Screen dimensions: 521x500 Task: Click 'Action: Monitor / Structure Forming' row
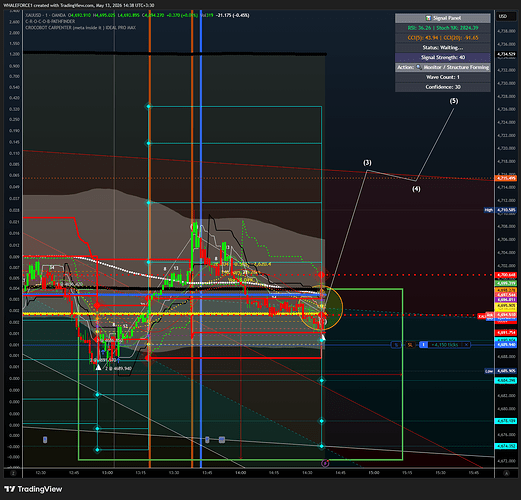point(443,67)
